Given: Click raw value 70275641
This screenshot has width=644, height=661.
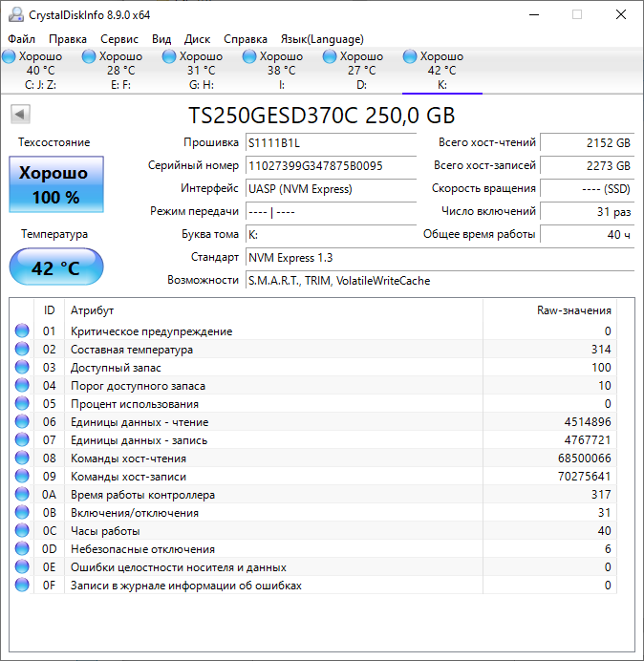Looking at the screenshot, I should [584, 477].
